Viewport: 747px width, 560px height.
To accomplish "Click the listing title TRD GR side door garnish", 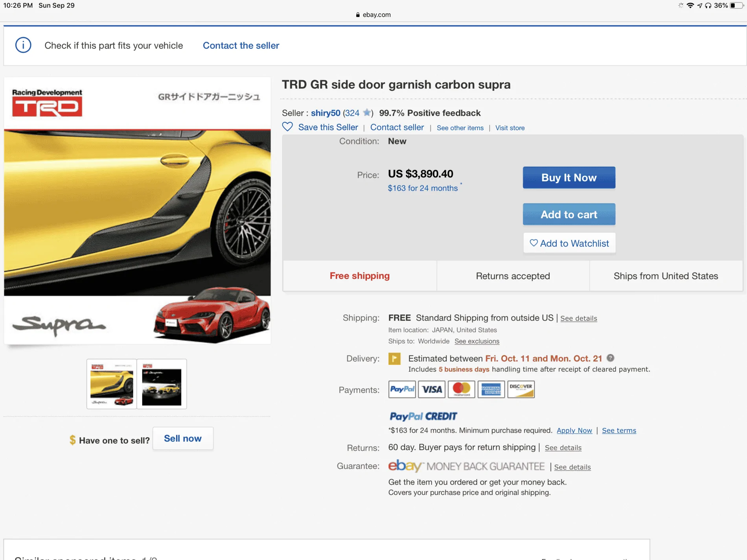I will (396, 85).
